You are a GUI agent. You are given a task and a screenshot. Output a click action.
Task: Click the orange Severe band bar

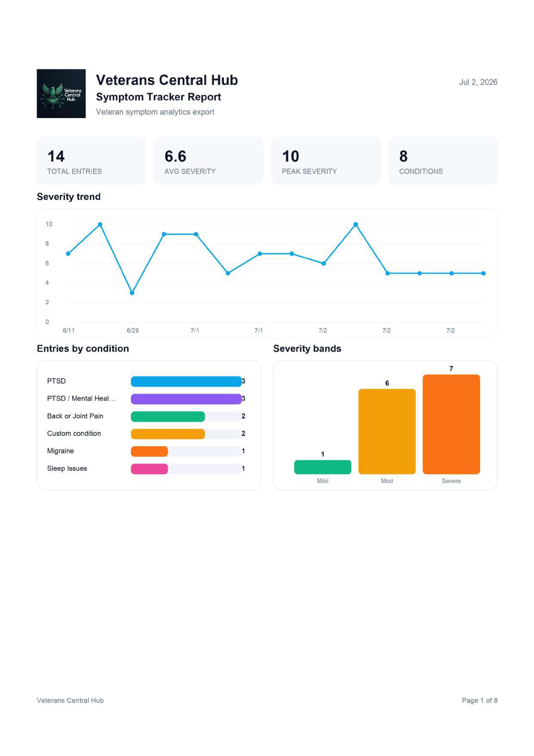click(x=451, y=424)
